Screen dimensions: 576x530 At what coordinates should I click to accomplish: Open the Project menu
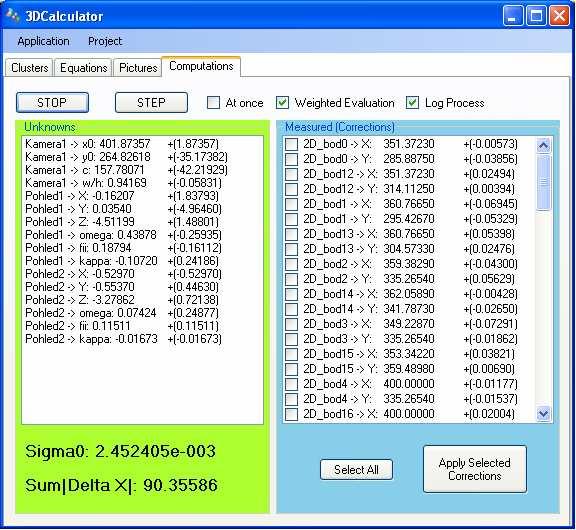(x=105, y=41)
